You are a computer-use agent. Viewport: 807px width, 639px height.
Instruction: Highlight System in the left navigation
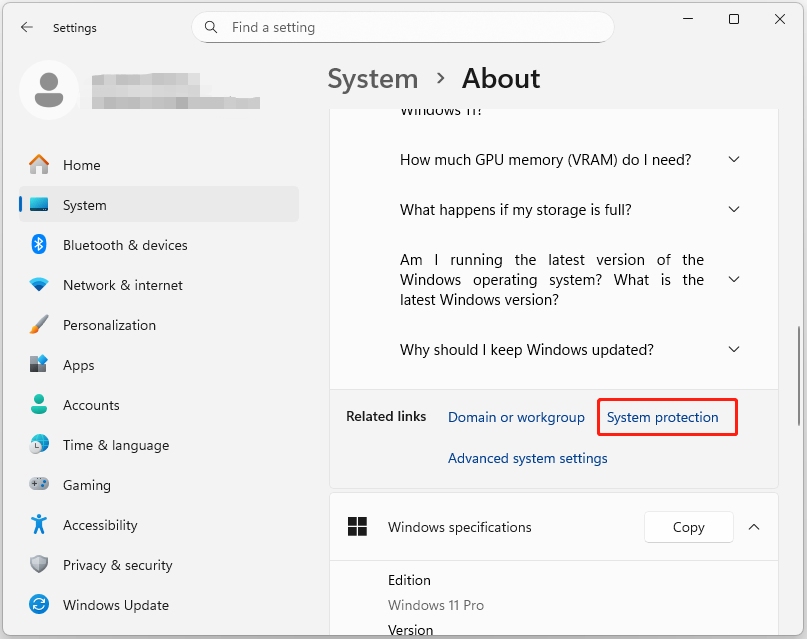click(84, 205)
